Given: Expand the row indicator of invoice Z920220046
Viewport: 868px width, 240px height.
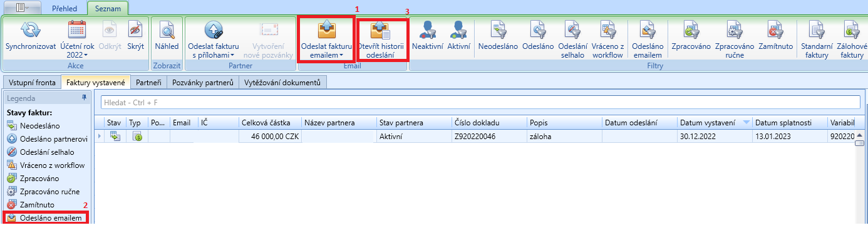Looking at the screenshot, I should (x=99, y=136).
